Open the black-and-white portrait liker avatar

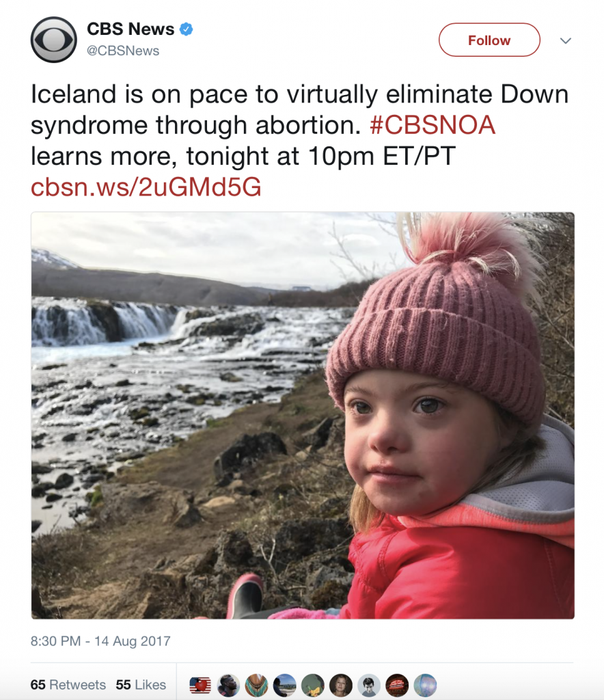[369, 685]
